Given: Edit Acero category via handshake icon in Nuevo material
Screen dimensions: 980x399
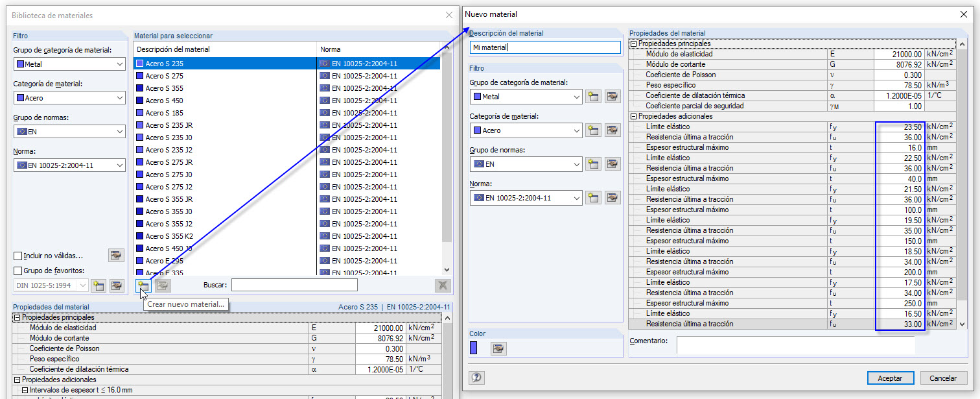Looking at the screenshot, I should pos(612,130).
